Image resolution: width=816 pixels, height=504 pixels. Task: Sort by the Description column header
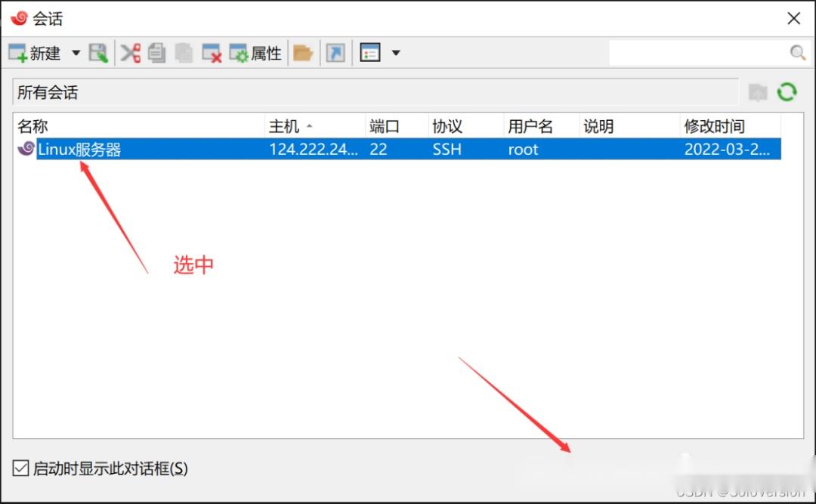(x=629, y=126)
